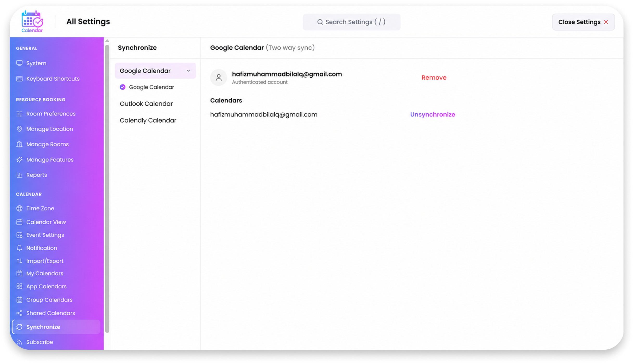Click the sidebar vertical scrollbar thumb
The width and height of the screenshot is (634, 364).
[107, 188]
